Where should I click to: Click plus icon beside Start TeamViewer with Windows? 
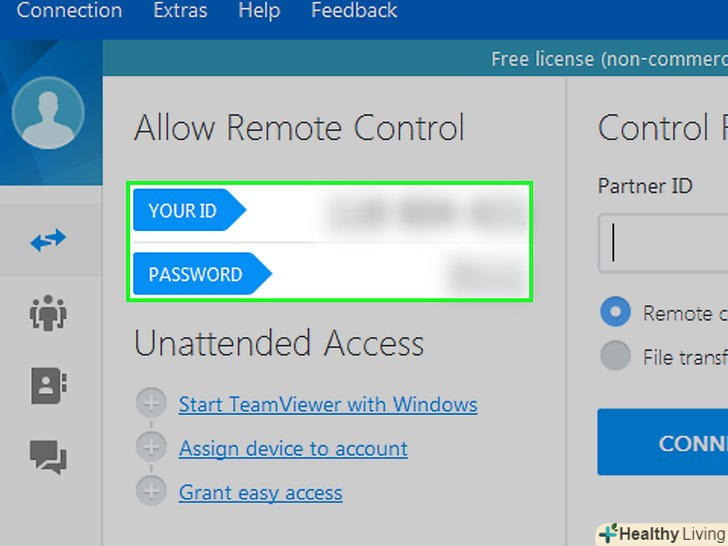coord(151,404)
